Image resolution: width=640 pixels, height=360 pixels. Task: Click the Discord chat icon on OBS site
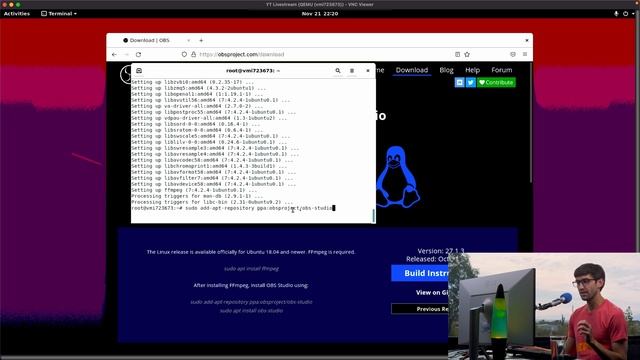(460, 82)
